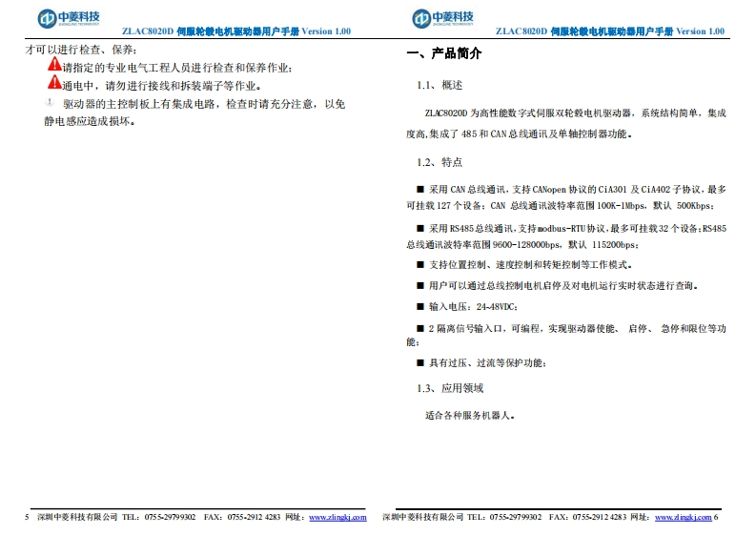The width and height of the screenshot is (756, 535).
Task: Click the square bullet before 具有过压、过流等保护功能
Action: click(x=420, y=363)
